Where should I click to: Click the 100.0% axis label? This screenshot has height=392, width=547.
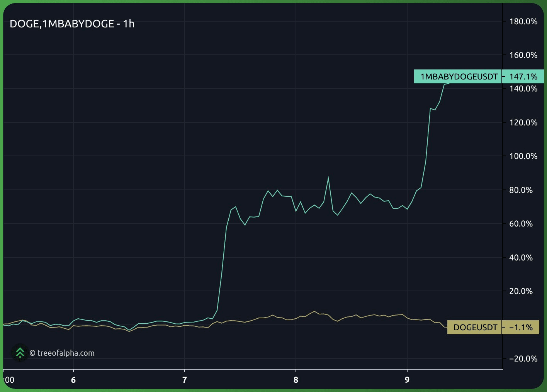[x=523, y=156]
